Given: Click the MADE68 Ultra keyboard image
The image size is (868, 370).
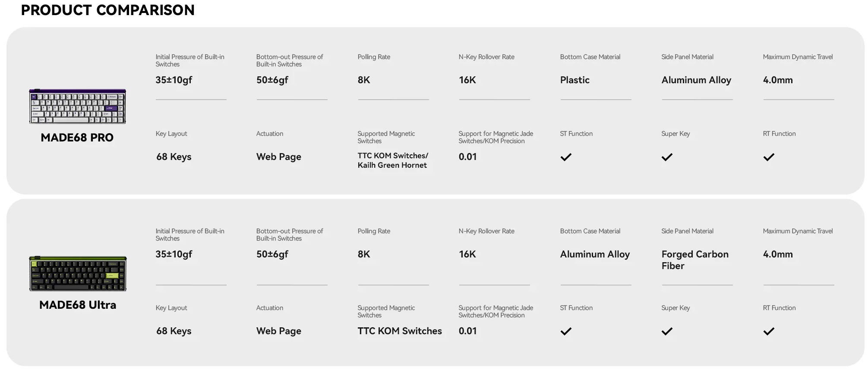Looking at the screenshot, I should pyautogui.click(x=78, y=273).
